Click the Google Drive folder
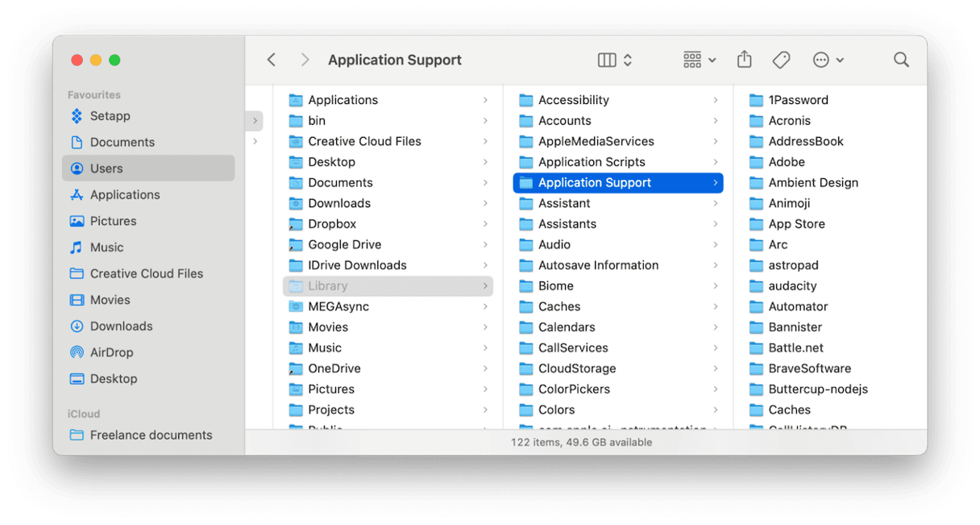The height and width of the screenshot is (525, 980). tap(344, 244)
